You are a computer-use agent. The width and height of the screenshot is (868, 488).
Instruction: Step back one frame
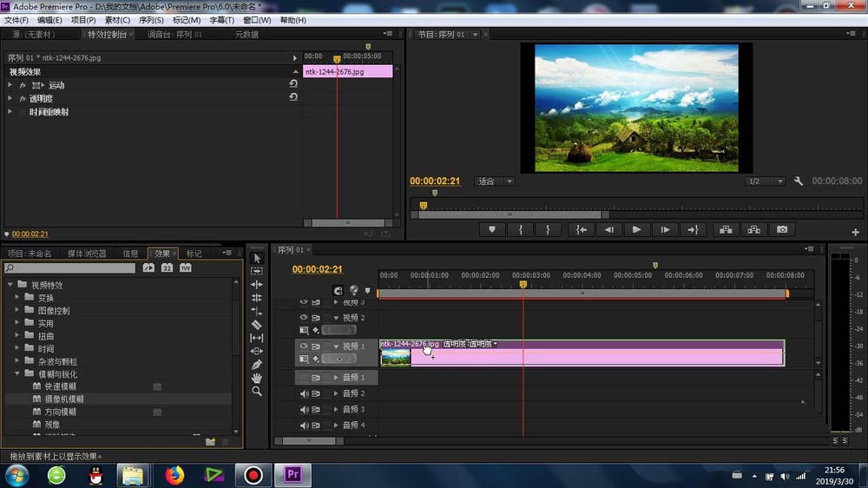coord(609,230)
